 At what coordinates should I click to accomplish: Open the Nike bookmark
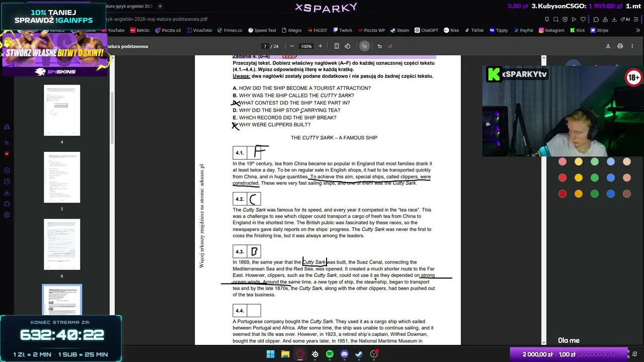click(451, 30)
